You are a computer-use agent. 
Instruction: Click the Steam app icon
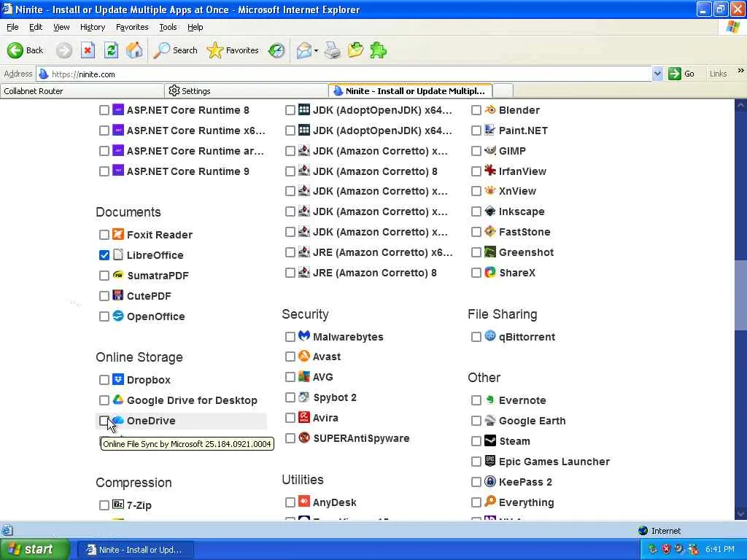(490, 440)
